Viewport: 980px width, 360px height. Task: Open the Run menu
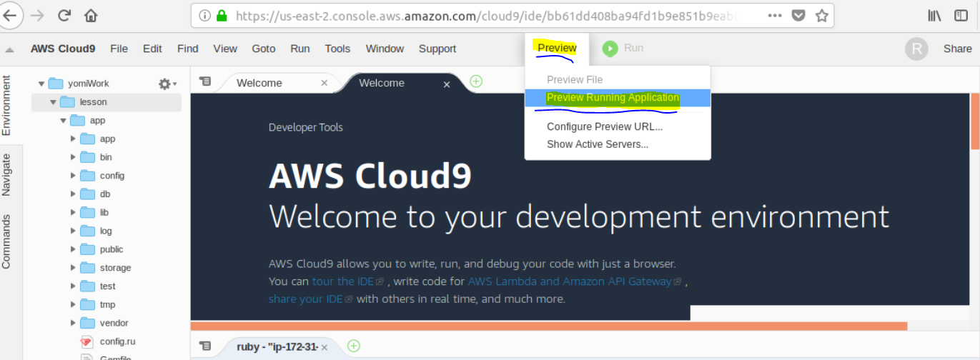(x=300, y=49)
